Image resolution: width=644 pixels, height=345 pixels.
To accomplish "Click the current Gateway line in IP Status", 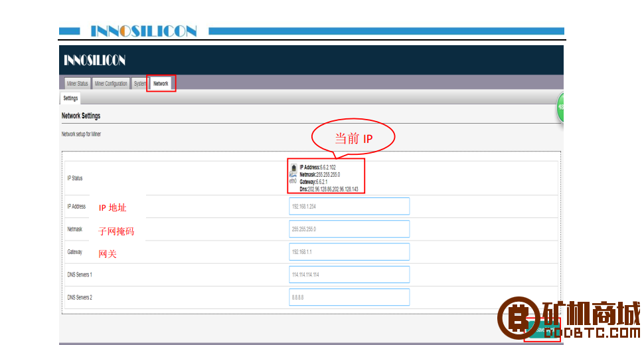I will (x=313, y=181).
